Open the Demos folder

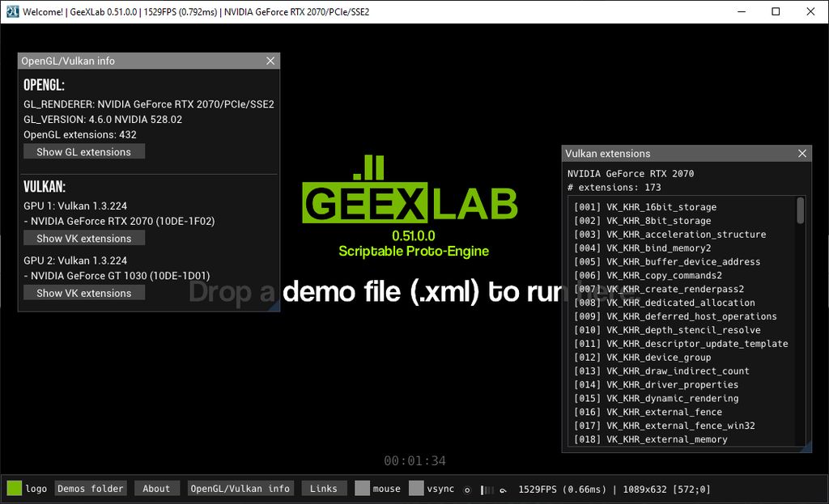pos(91,488)
